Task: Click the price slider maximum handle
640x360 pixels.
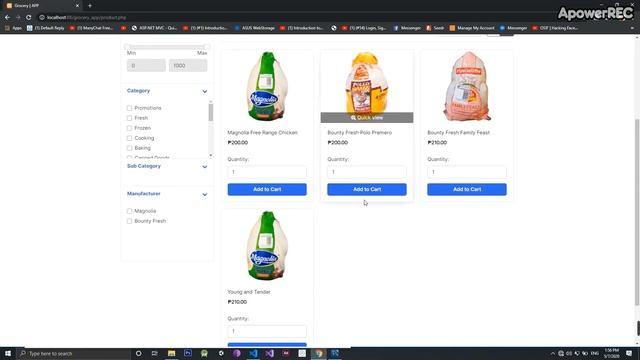Action: [207, 47]
